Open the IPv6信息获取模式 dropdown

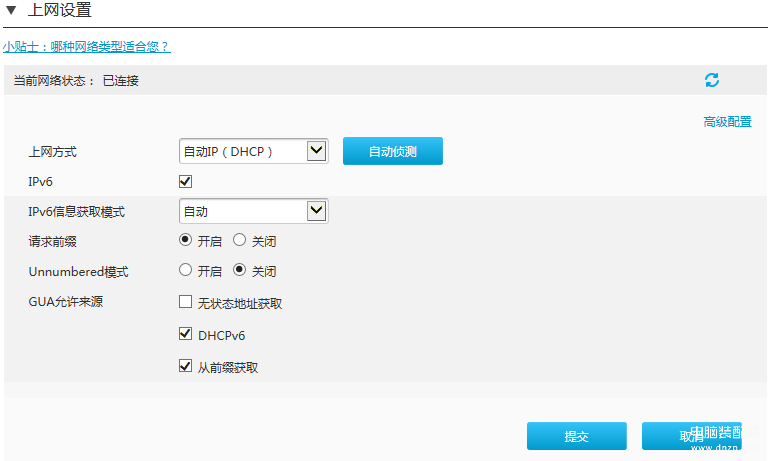[x=253, y=211]
